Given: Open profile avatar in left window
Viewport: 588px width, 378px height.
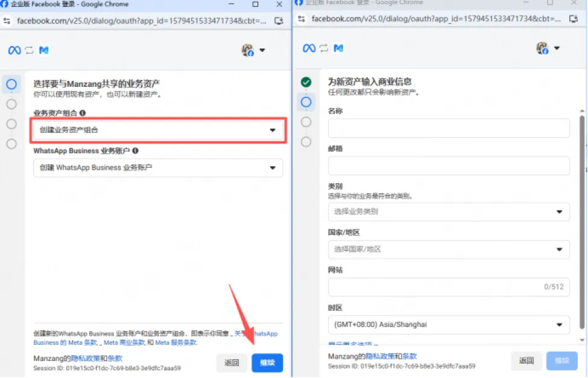Looking at the screenshot, I should 247,50.
